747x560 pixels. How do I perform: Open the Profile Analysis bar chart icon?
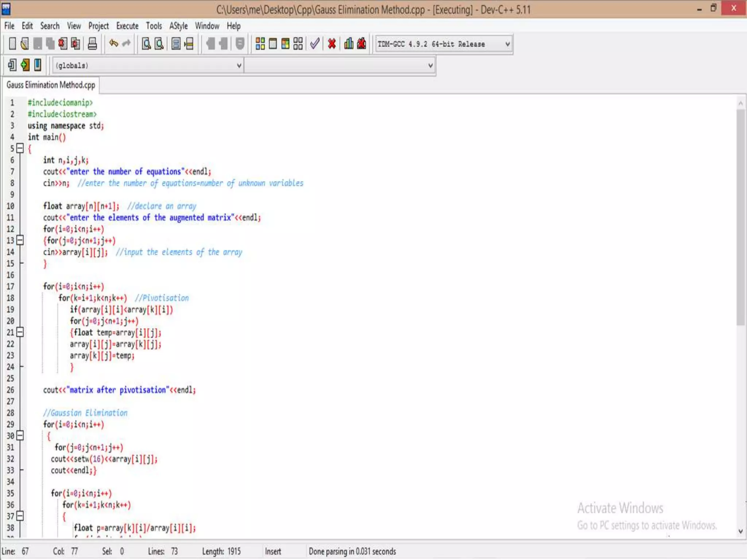(349, 44)
